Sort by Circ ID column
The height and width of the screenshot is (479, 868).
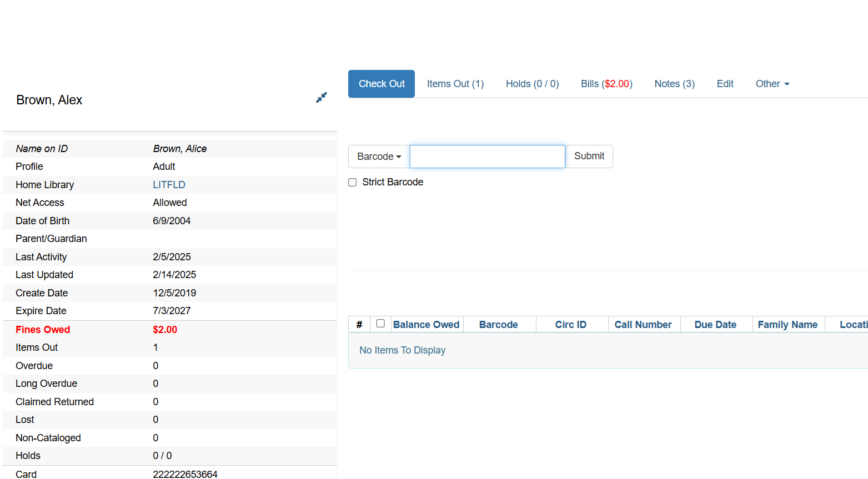point(570,325)
